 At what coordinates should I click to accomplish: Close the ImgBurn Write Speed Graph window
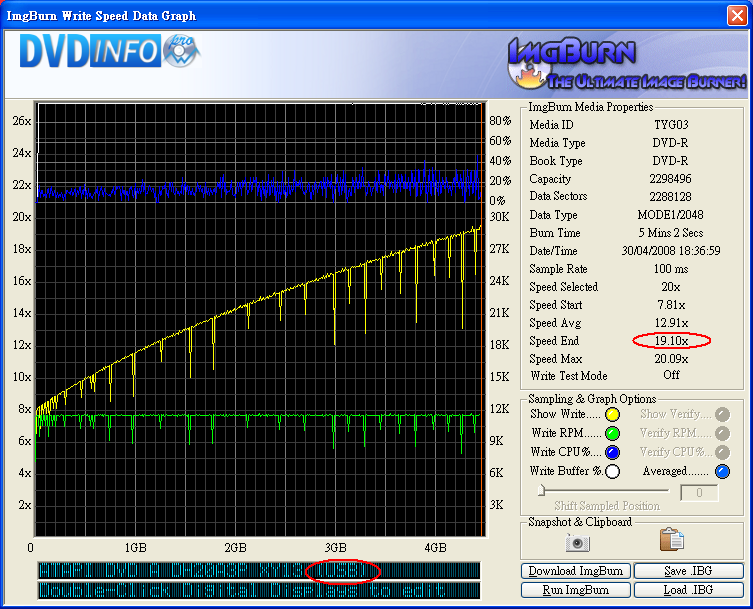738,15
